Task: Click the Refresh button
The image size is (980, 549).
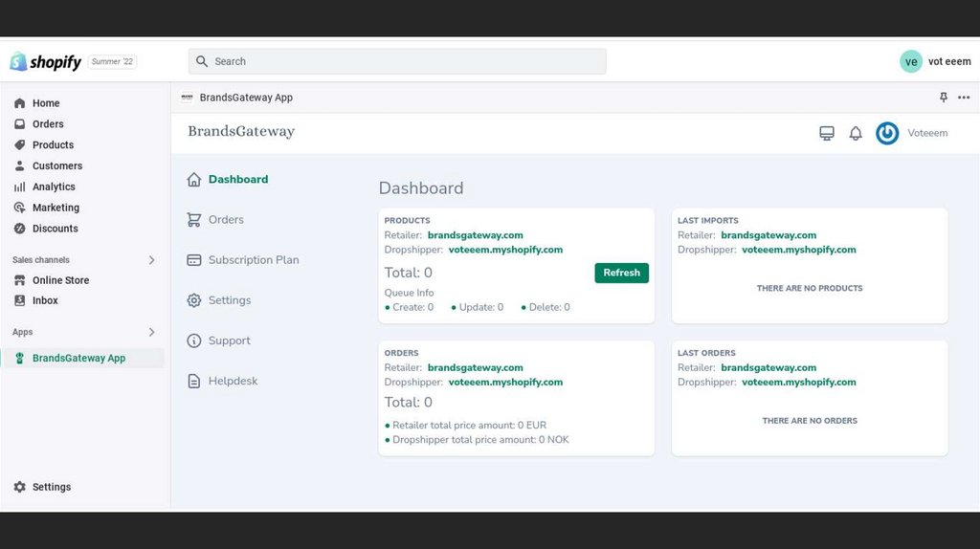Action: 621,273
